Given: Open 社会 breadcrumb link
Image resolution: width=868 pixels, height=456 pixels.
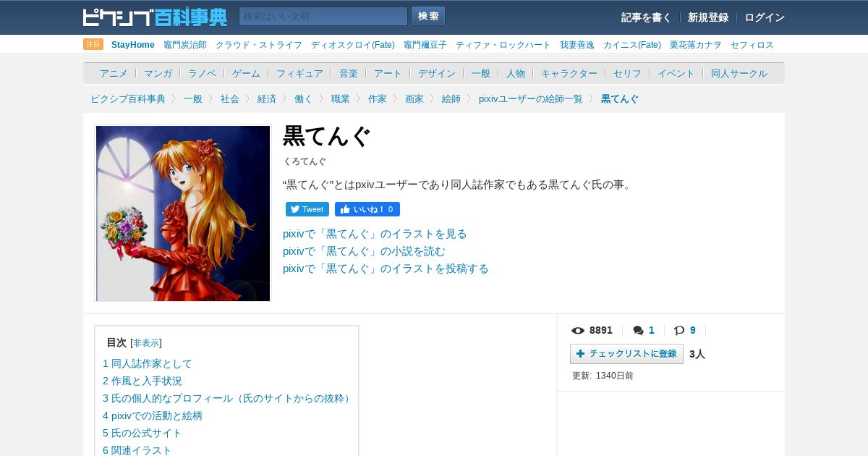Looking at the screenshot, I should [x=230, y=98].
